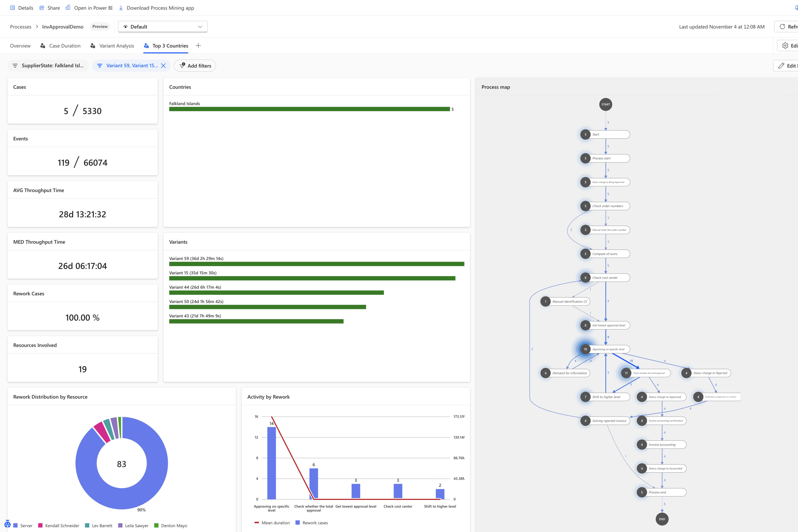
Task: Expand the Default view chevron
Action: pyautogui.click(x=200, y=26)
